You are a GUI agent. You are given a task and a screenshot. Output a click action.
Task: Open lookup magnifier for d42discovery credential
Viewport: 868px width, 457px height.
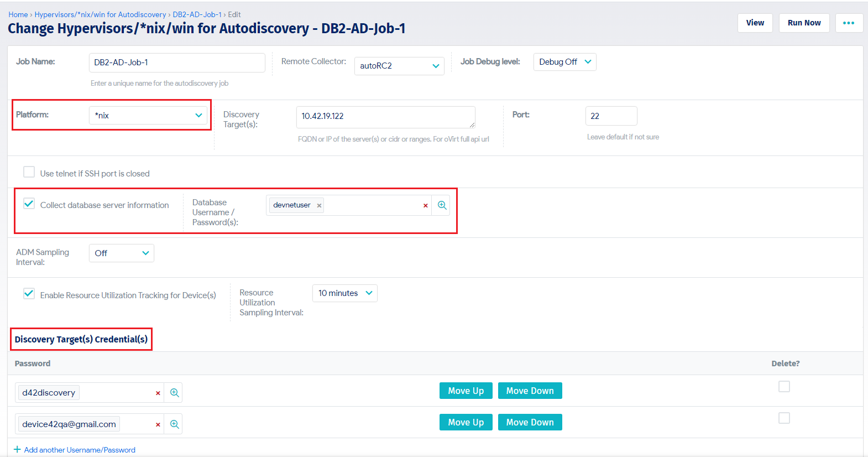coord(174,393)
